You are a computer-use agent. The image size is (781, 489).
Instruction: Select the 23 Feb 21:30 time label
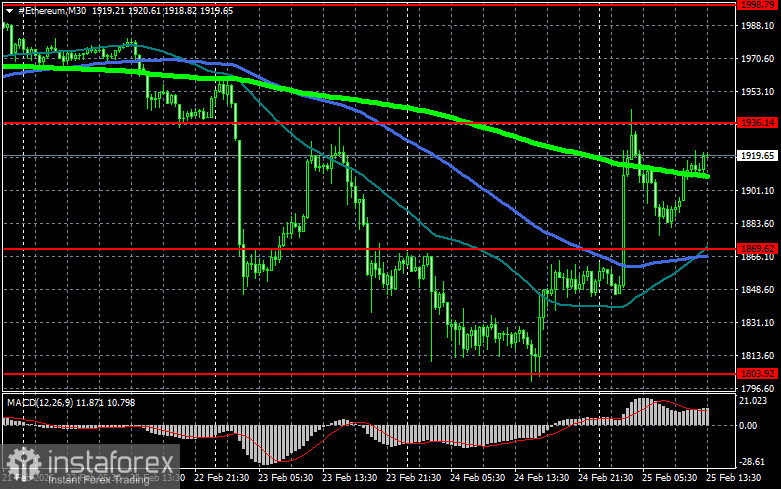coord(413,478)
